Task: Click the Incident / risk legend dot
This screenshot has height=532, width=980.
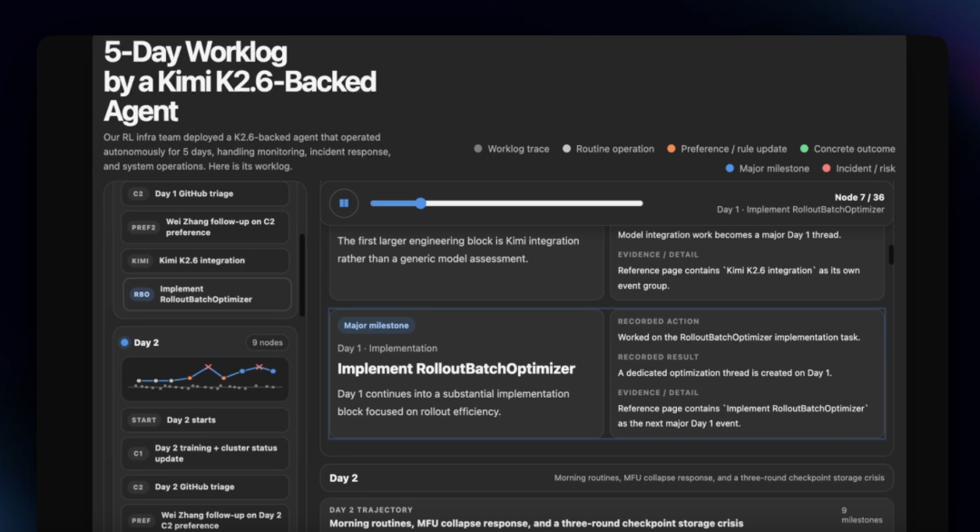Action: click(826, 168)
